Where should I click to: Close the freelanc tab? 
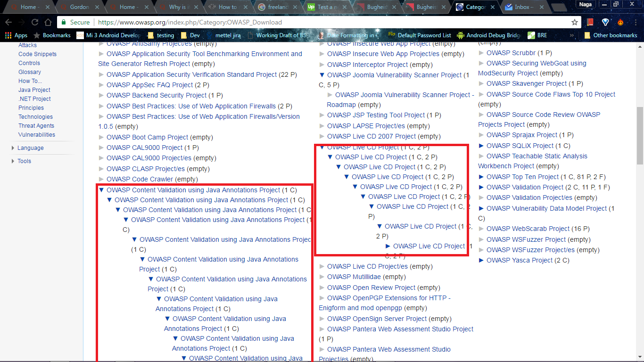(296, 7)
